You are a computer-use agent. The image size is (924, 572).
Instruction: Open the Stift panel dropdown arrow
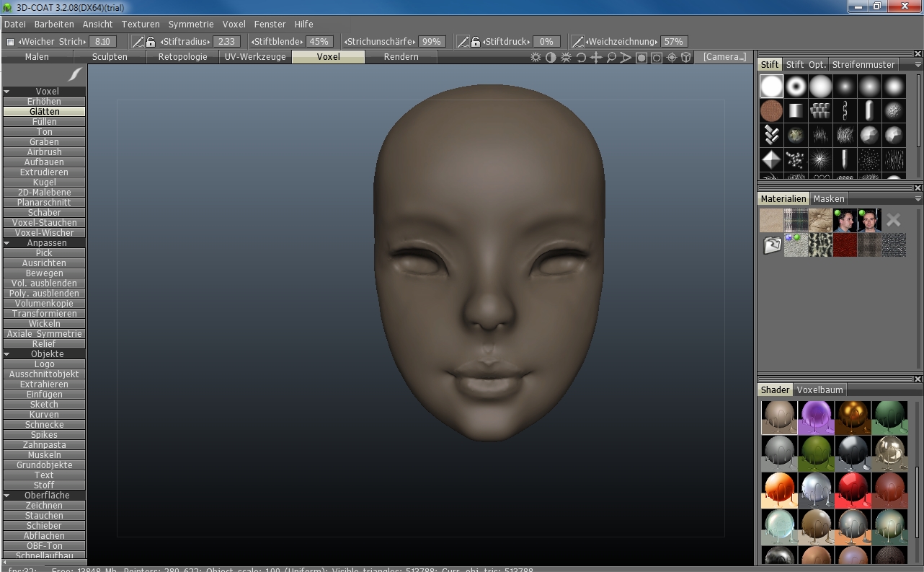point(918,65)
